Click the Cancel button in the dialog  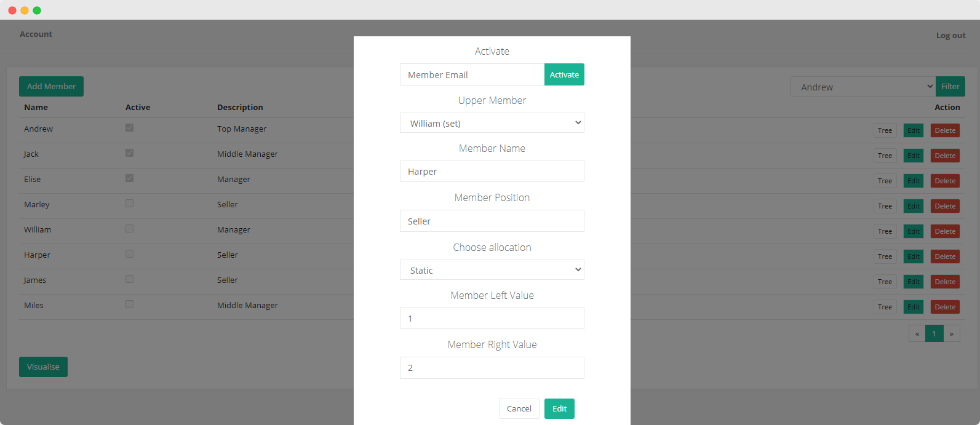[519, 408]
